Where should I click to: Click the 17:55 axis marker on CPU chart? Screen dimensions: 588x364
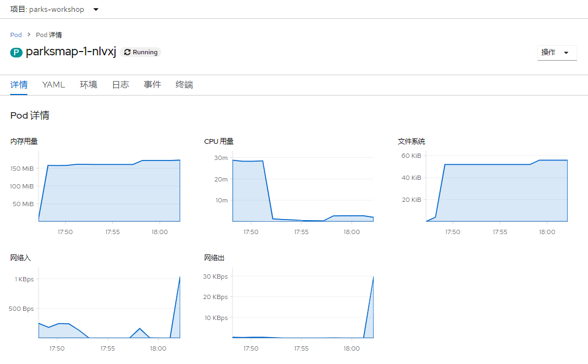300,232
